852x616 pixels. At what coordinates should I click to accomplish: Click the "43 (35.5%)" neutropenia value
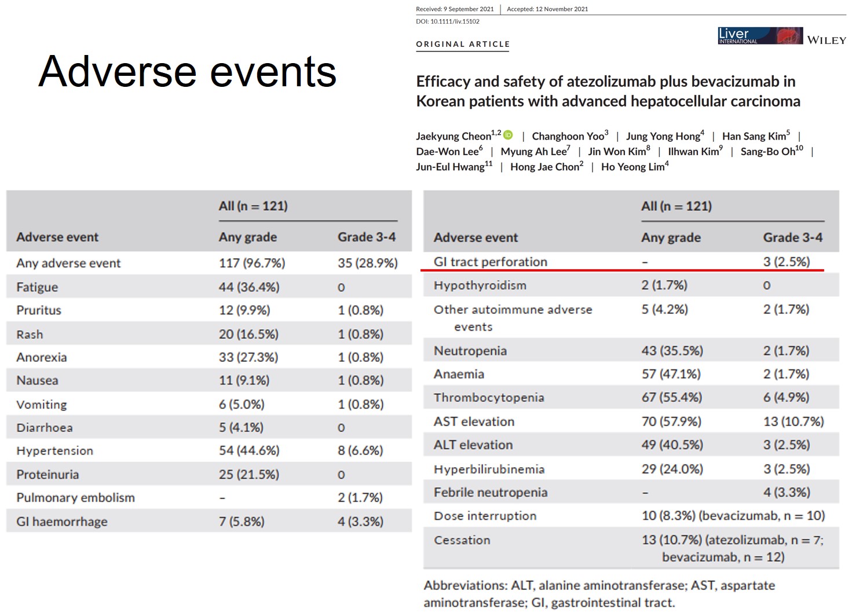[672, 351]
